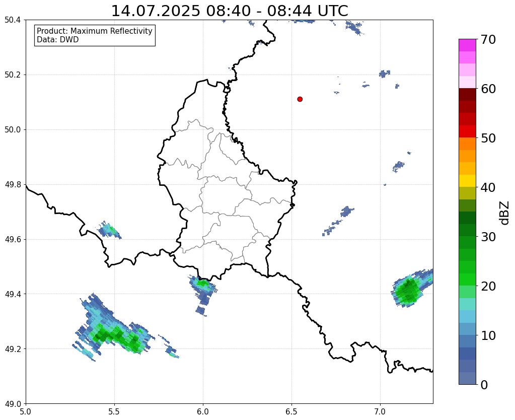Viewport: 515px width, 420px height.
Task: Click the longitude axis label 5.5
Action: [x=114, y=412]
